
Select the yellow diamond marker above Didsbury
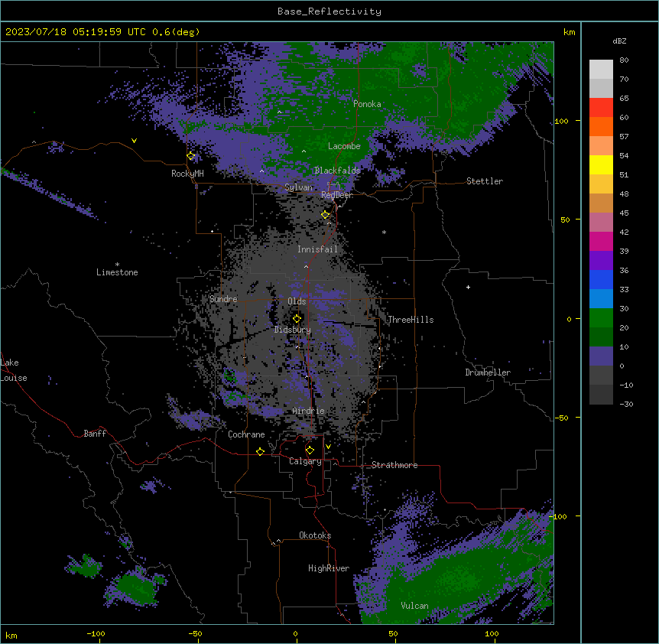(297, 319)
